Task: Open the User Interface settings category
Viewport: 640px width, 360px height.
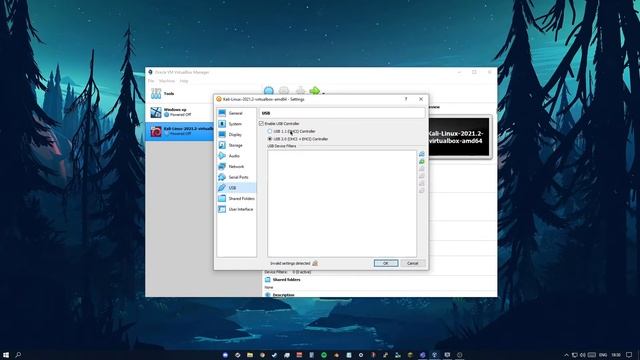Action: point(236,209)
